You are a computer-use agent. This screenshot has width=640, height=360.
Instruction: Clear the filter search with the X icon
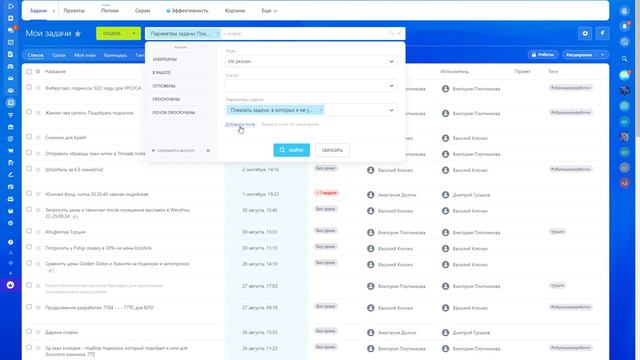tap(399, 33)
